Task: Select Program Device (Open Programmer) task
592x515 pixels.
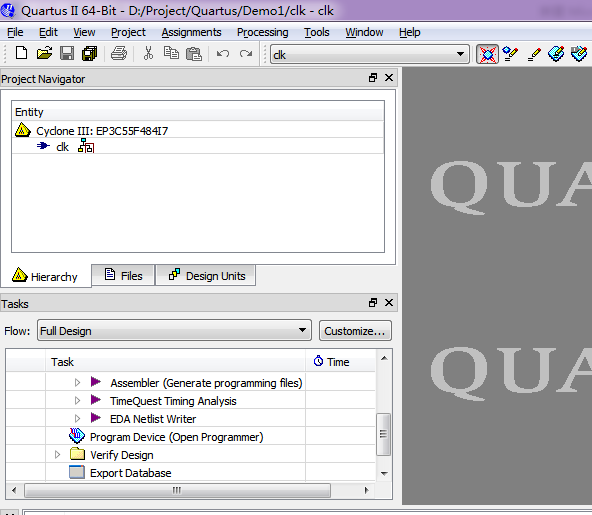Action: click(176, 437)
